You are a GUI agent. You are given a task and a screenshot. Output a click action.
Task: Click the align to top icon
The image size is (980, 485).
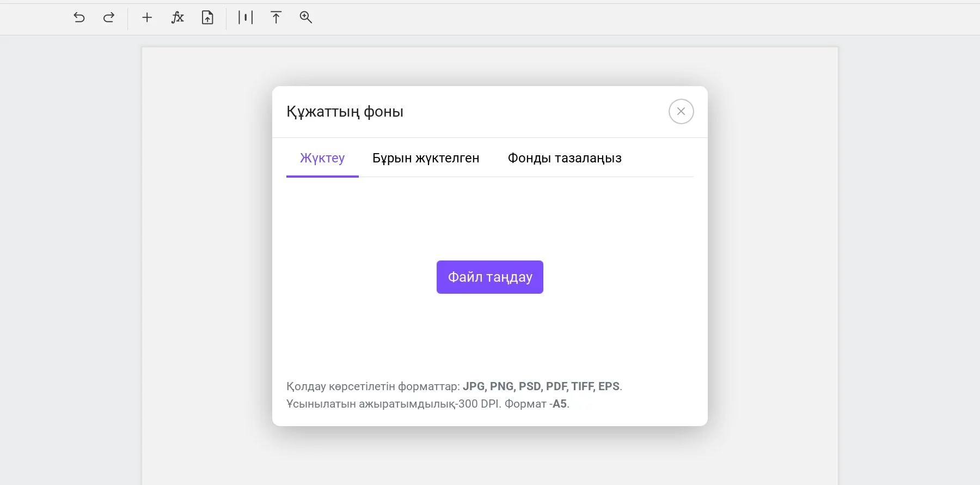276,17
